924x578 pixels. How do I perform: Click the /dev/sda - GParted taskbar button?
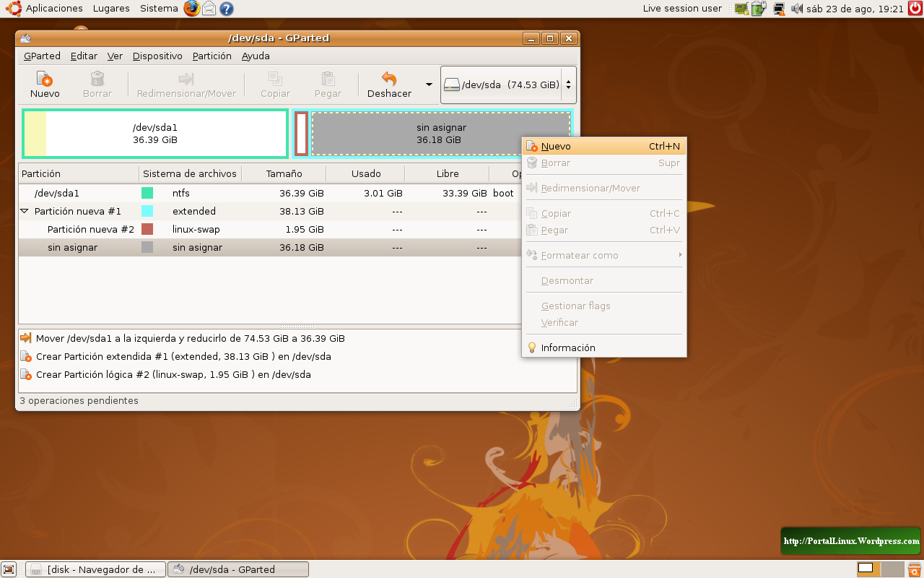coord(238,569)
